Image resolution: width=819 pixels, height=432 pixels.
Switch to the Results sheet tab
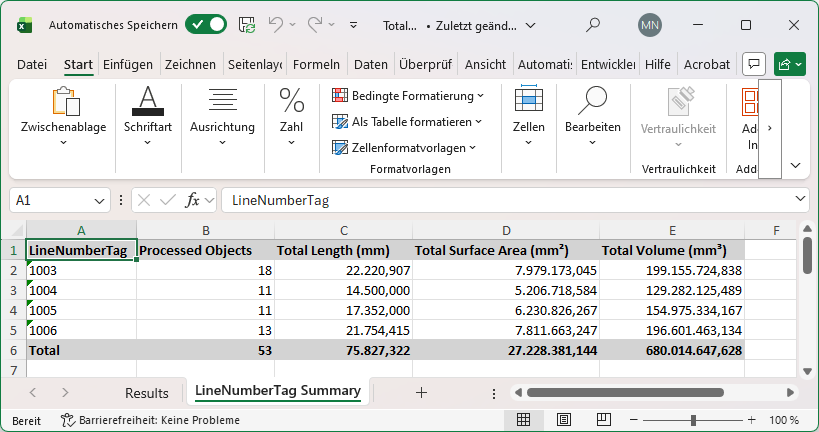[147, 393]
